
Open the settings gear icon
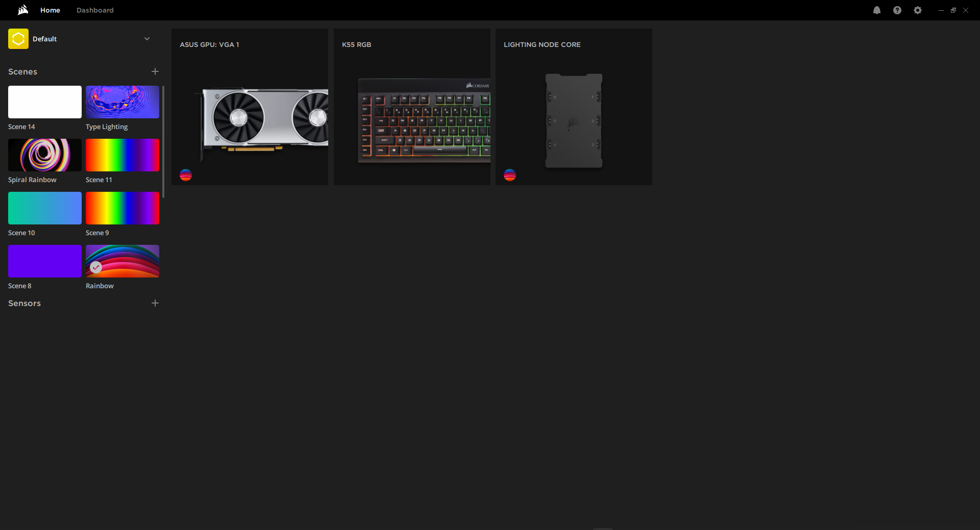point(918,10)
